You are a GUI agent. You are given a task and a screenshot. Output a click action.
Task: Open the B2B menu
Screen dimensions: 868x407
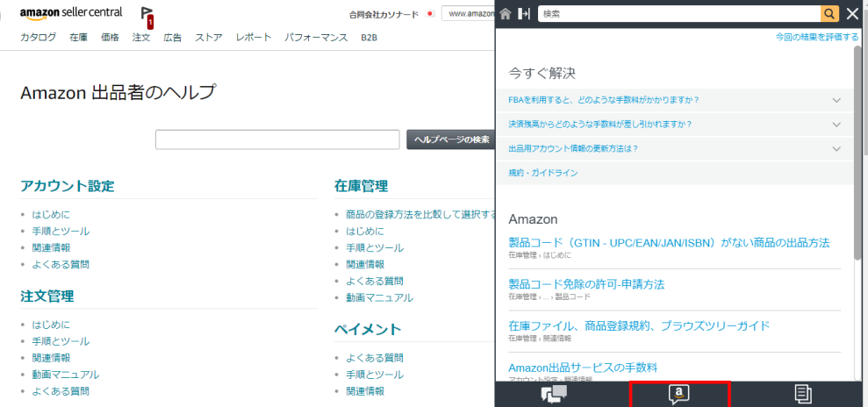pyautogui.click(x=369, y=38)
